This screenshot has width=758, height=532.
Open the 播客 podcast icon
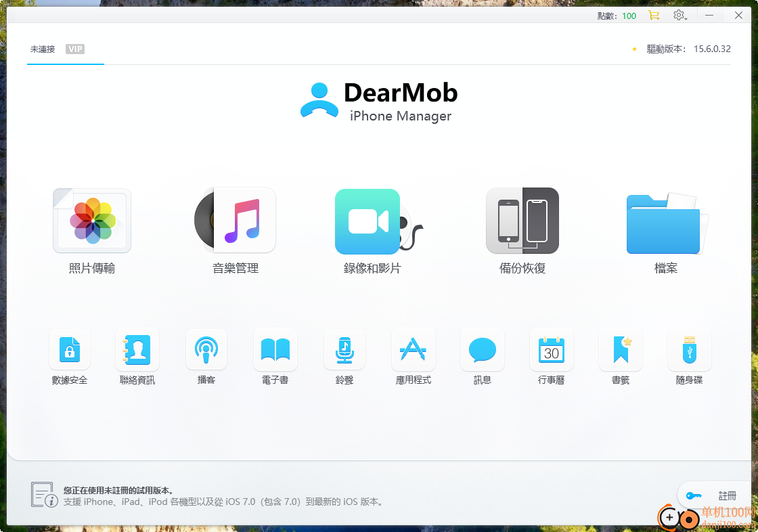[x=206, y=349]
